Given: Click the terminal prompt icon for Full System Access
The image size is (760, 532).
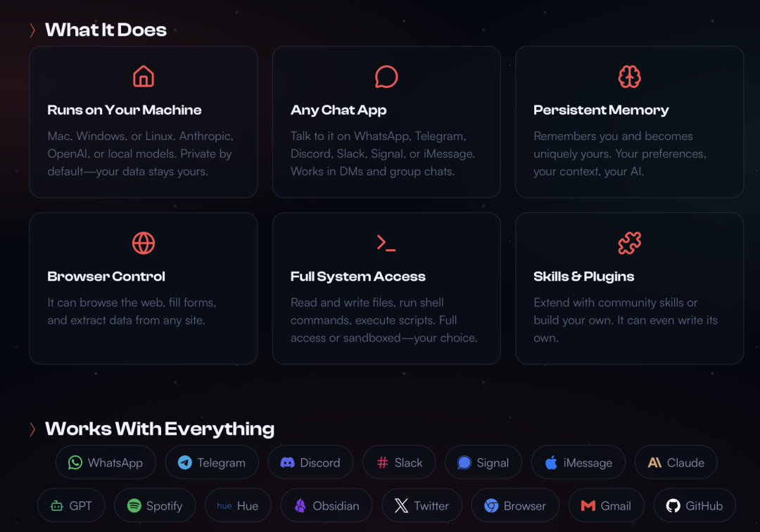Looking at the screenshot, I should 386,243.
